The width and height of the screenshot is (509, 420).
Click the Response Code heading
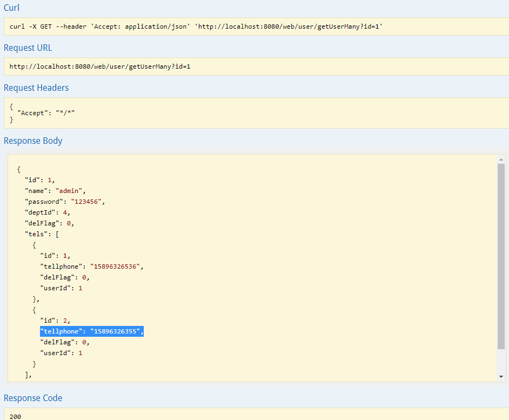(33, 398)
